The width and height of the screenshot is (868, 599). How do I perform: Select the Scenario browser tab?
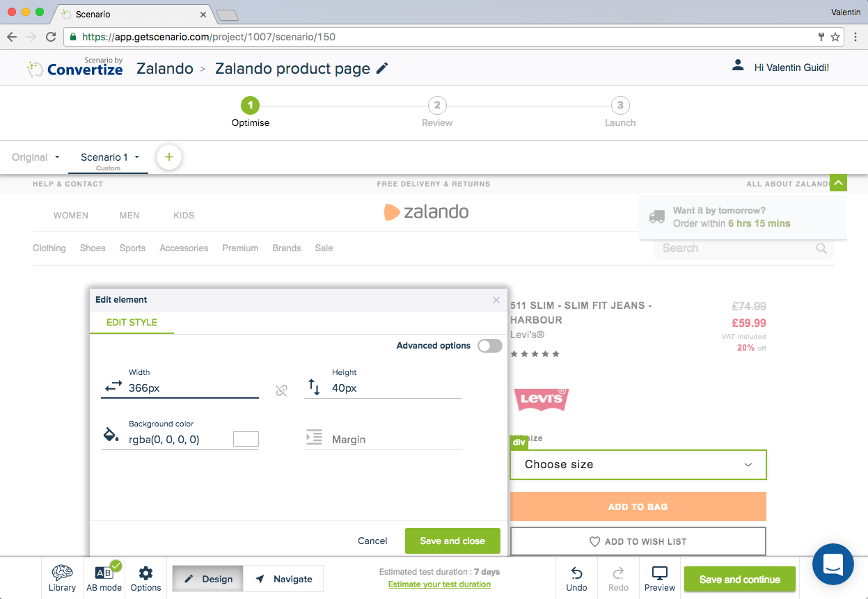[132, 14]
